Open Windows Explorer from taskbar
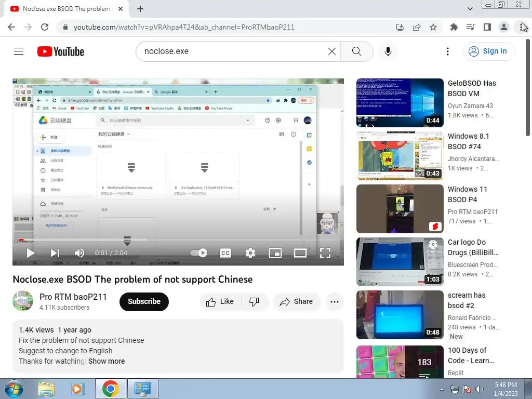 [46, 389]
